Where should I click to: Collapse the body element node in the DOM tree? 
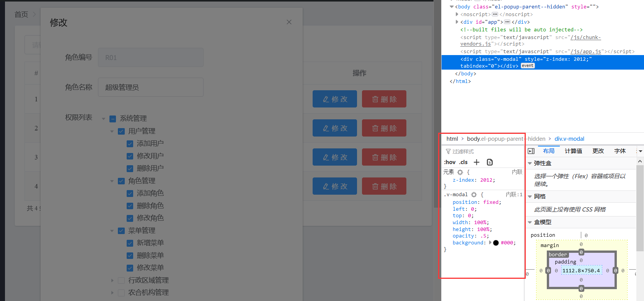coord(452,7)
